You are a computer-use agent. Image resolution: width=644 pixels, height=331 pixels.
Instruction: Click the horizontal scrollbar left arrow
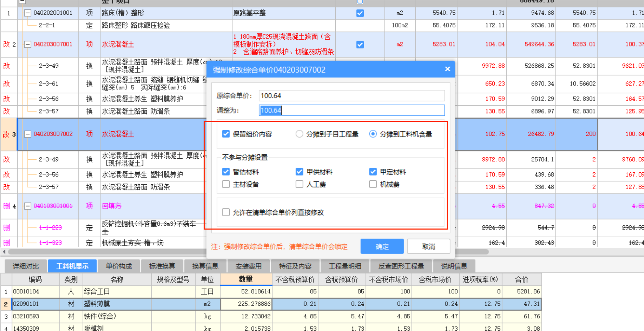pos(4,252)
